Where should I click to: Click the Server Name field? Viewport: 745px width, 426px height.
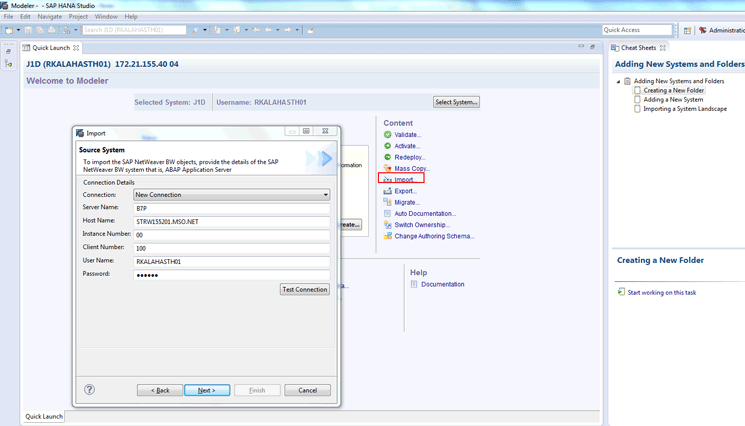coord(231,208)
